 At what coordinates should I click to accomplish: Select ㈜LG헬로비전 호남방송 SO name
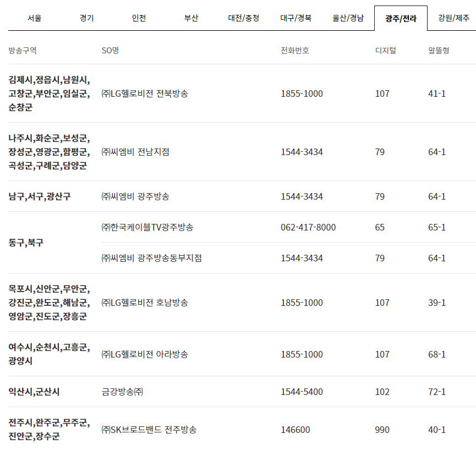145,303
